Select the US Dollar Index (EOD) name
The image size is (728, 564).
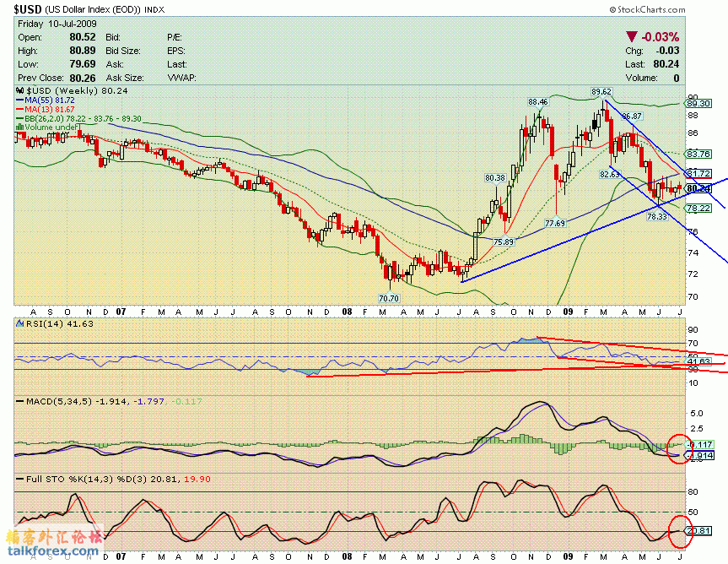93,10
